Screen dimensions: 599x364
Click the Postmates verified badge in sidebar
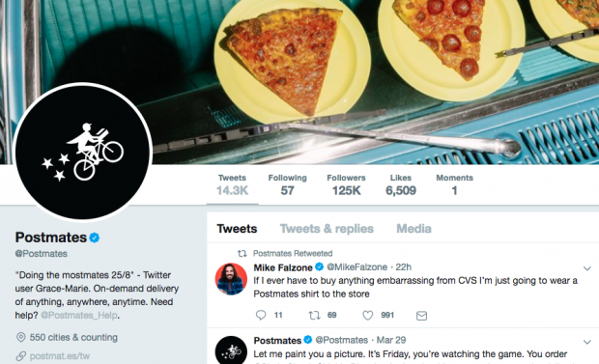pos(95,238)
